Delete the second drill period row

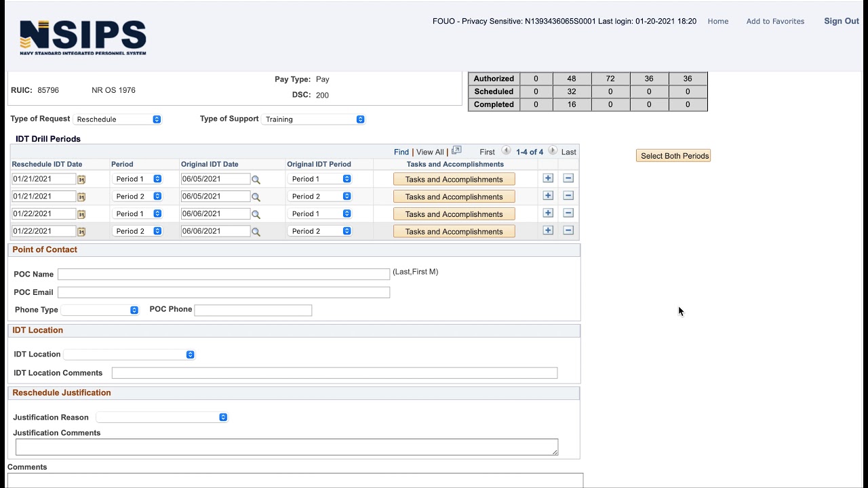point(568,196)
